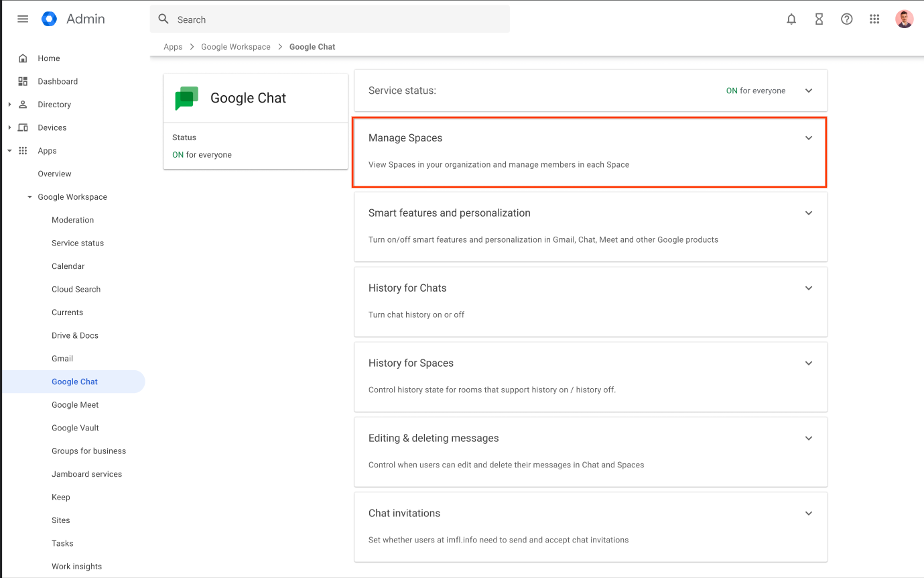Open Jamboard services in sidebar
The height and width of the screenshot is (578, 924).
tap(86, 474)
